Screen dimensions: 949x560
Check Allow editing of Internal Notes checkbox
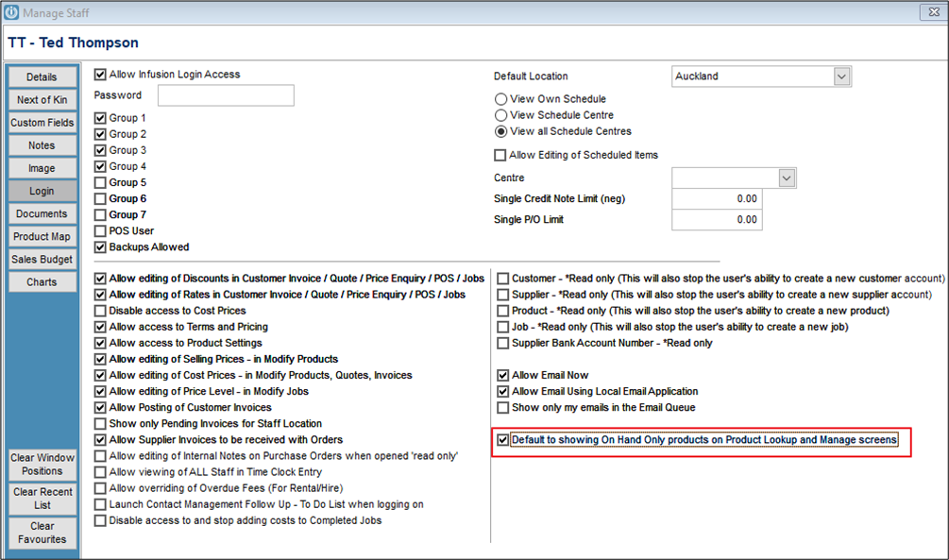(100, 456)
